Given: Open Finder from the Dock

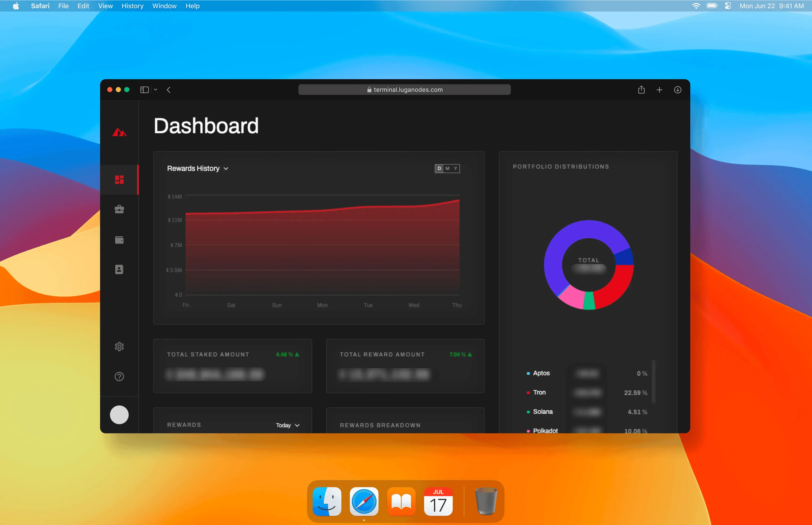Looking at the screenshot, I should coord(327,501).
